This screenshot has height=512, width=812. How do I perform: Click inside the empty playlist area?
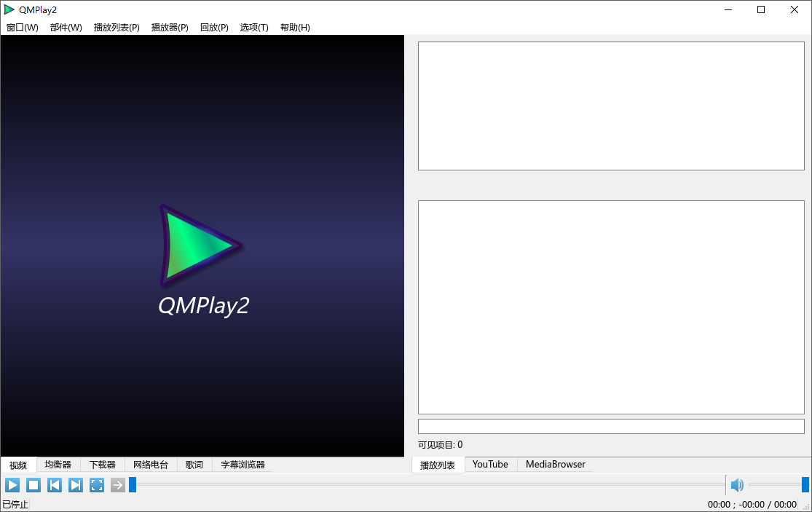[x=611, y=307]
